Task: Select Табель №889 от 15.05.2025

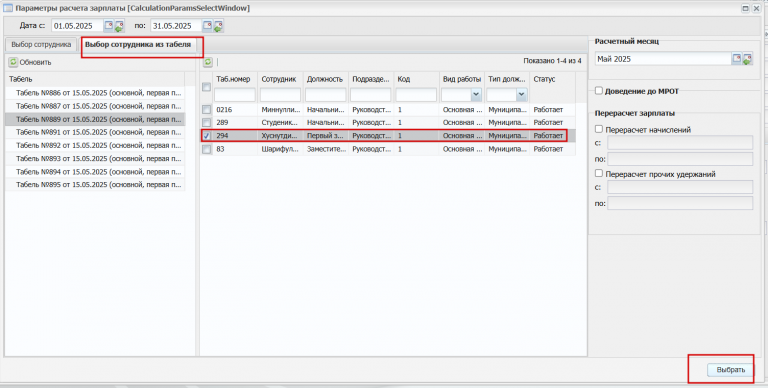Action: [x=95, y=119]
